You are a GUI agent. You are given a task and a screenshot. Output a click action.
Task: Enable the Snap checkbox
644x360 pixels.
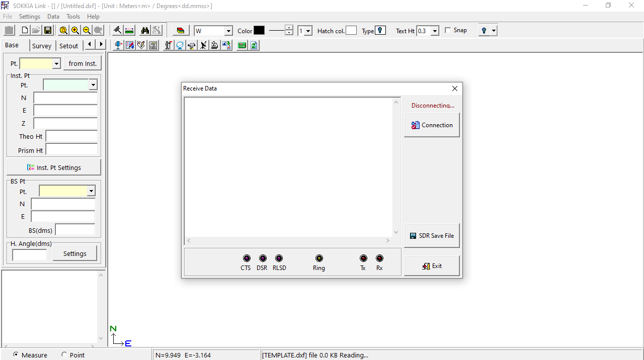(448, 31)
